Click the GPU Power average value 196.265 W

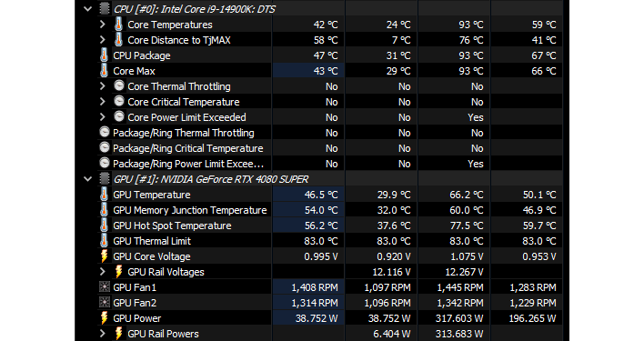(x=532, y=318)
